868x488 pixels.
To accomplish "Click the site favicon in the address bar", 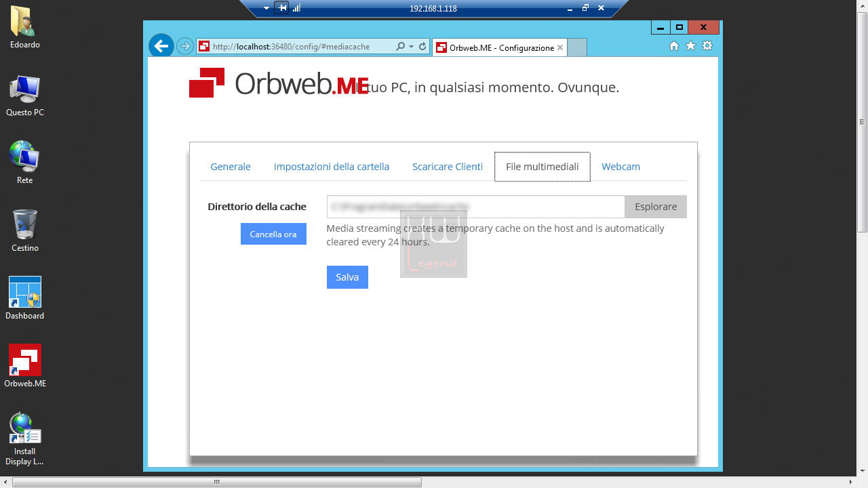I will click(204, 47).
